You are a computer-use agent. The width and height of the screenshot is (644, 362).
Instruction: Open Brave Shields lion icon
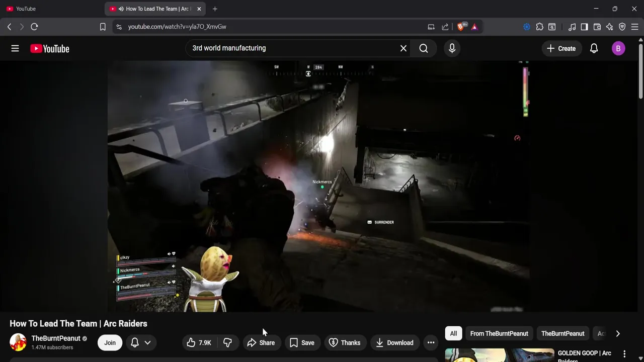(x=461, y=27)
